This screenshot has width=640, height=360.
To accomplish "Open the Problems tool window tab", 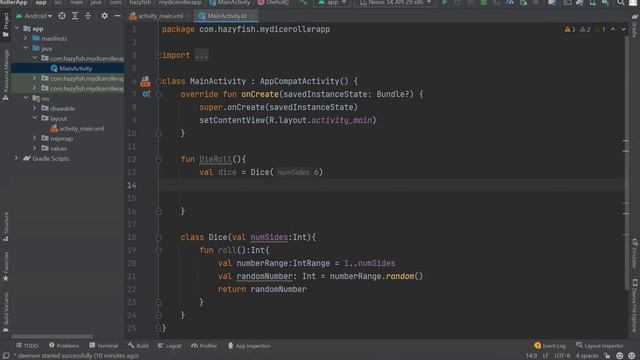I will click(64, 346).
